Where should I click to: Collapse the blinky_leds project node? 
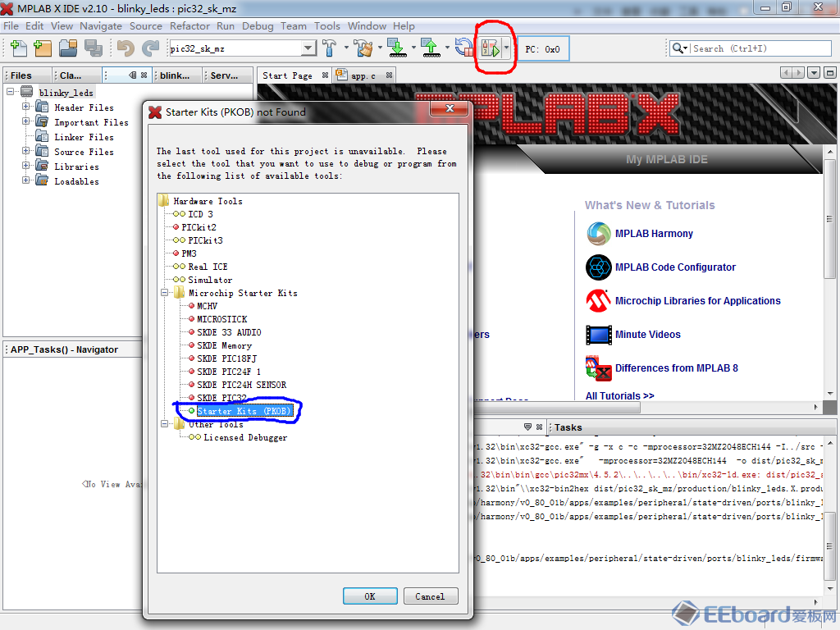[x=10, y=92]
